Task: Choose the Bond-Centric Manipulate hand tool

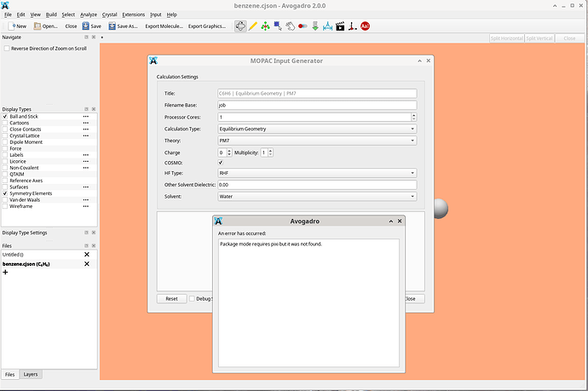Action: (291, 26)
